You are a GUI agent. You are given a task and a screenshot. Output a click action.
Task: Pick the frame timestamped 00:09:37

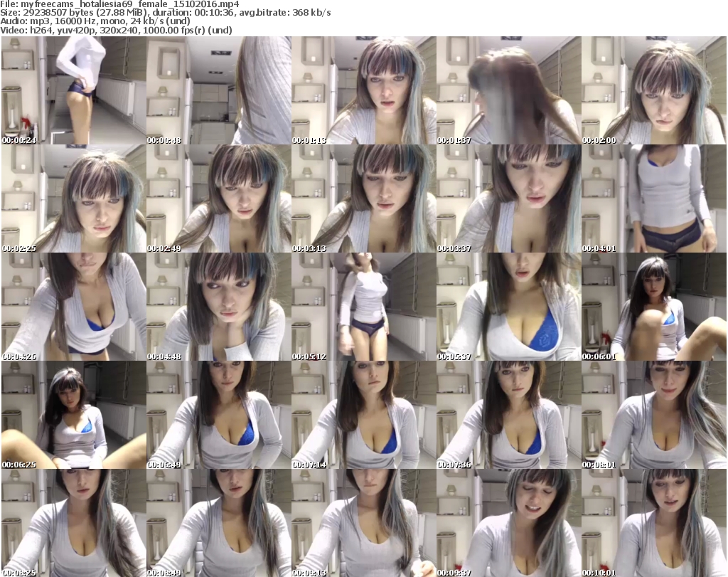508,523
